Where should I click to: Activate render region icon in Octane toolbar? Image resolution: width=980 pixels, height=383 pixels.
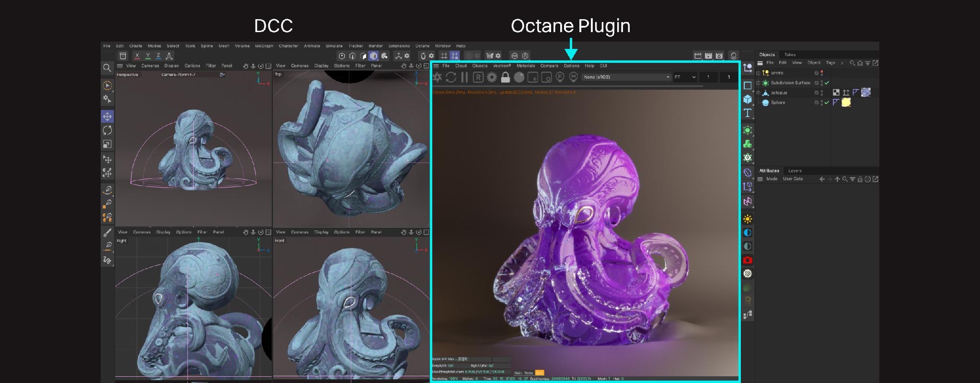click(532, 77)
